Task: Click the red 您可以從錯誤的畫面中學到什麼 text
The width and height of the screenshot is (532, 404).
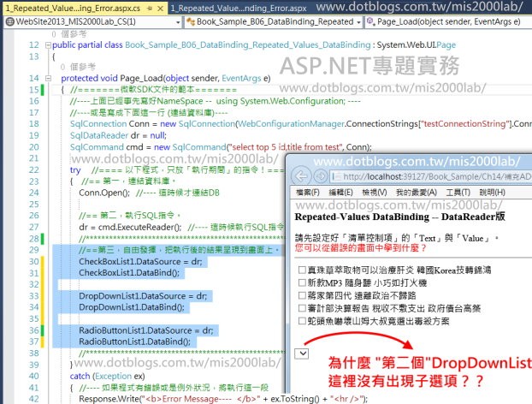Action: click(361, 248)
